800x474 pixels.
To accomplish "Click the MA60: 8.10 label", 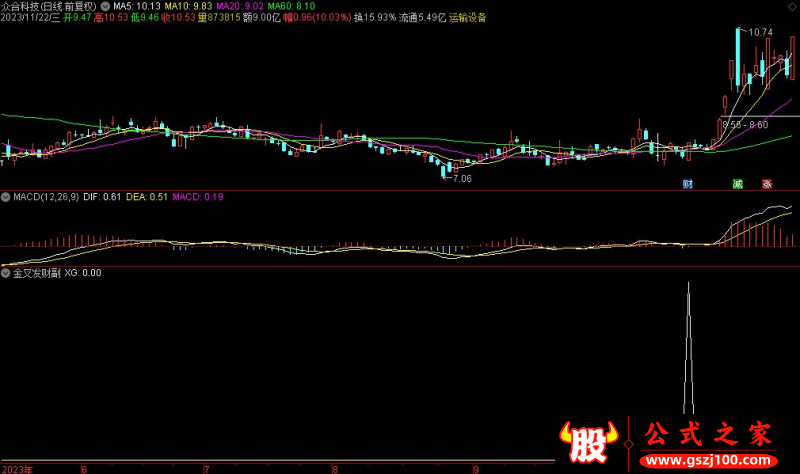I will 291,6.
